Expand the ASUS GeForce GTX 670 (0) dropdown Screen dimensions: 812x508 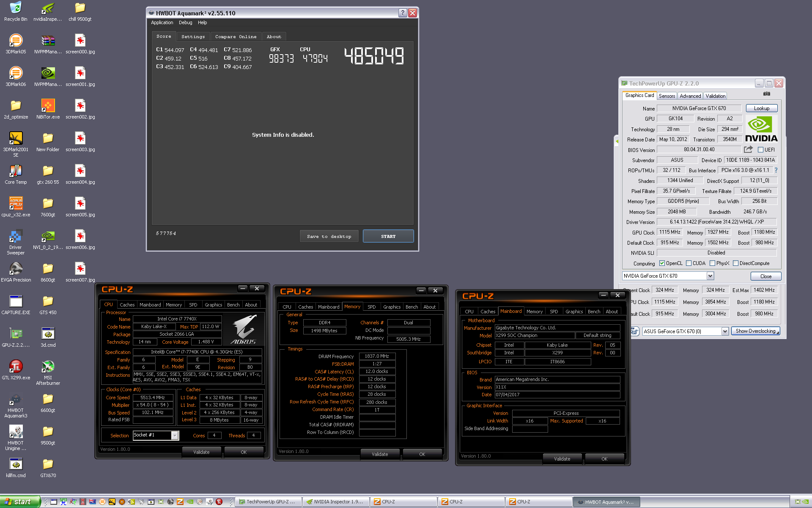tap(725, 331)
